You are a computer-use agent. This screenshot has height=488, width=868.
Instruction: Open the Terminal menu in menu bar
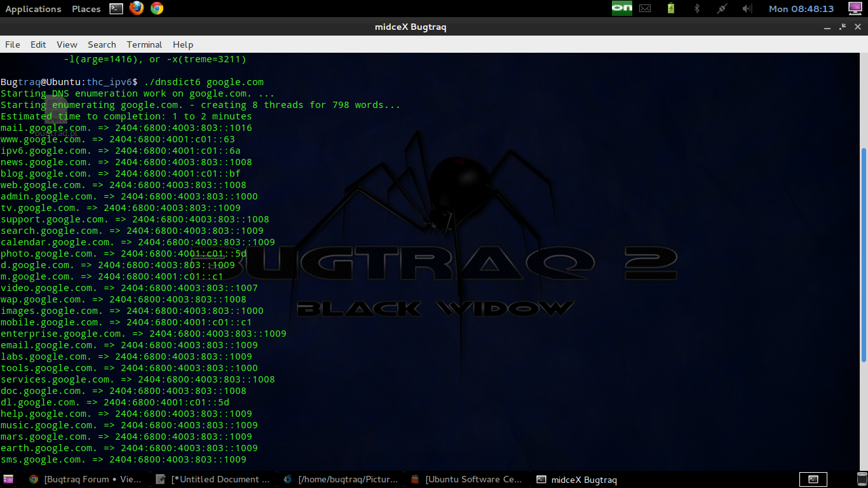144,44
